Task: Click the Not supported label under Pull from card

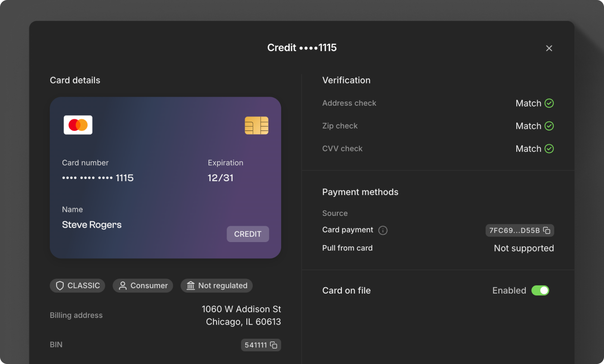Action: (x=524, y=248)
